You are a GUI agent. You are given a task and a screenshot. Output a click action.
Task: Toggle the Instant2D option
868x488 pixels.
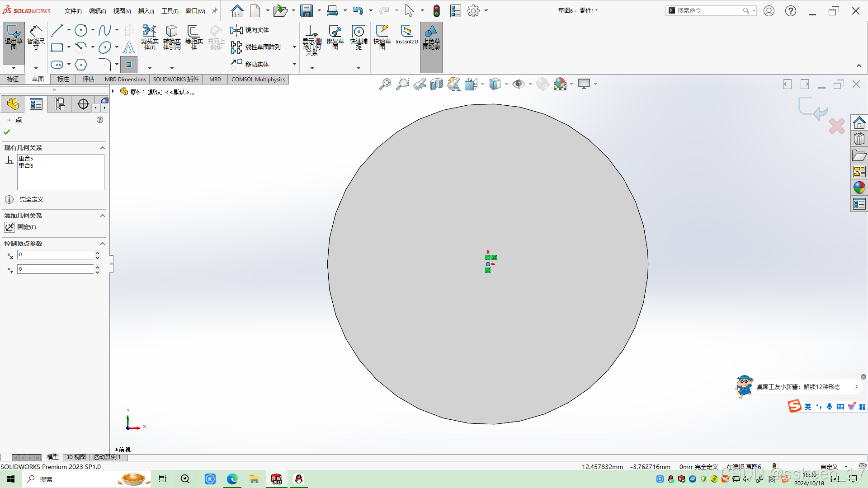click(x=406, y=35)
